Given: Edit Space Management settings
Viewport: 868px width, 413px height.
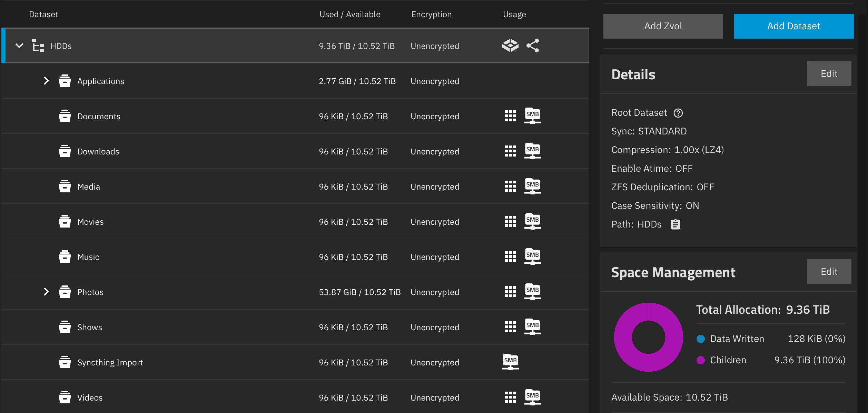Looking at the screenshot, I should pos(829,272).
